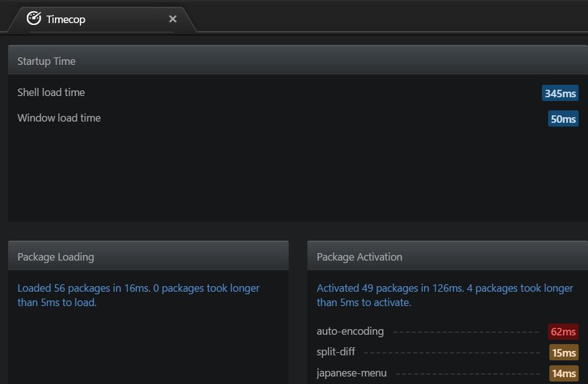Close the Timecop tab
Screen dimensions: 588x384
pyautogui.click(x=173, y=19)
